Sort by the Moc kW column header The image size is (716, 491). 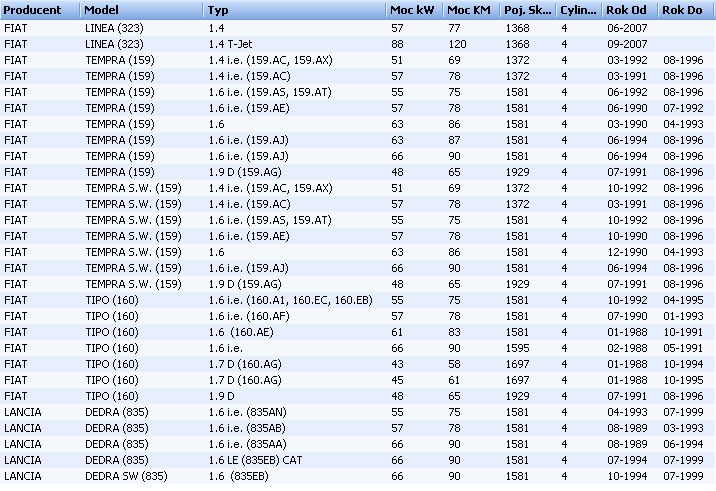414,10
